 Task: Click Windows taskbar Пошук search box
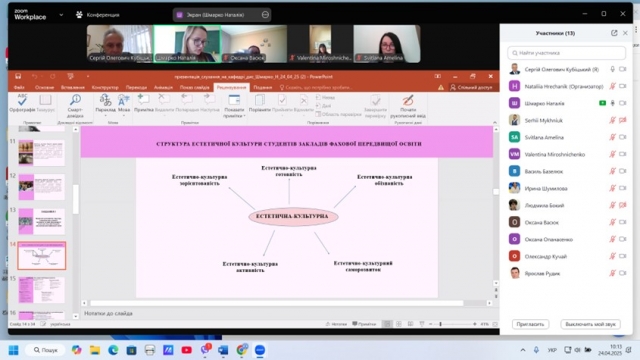pyautogui.click(x=46, y=350)
